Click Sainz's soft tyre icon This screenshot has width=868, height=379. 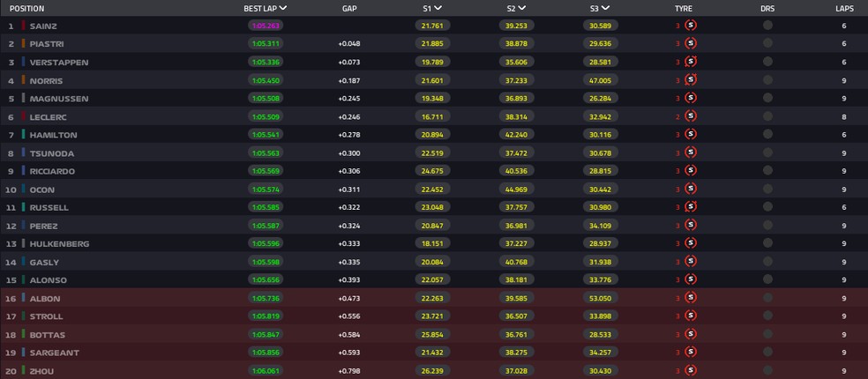691,25
